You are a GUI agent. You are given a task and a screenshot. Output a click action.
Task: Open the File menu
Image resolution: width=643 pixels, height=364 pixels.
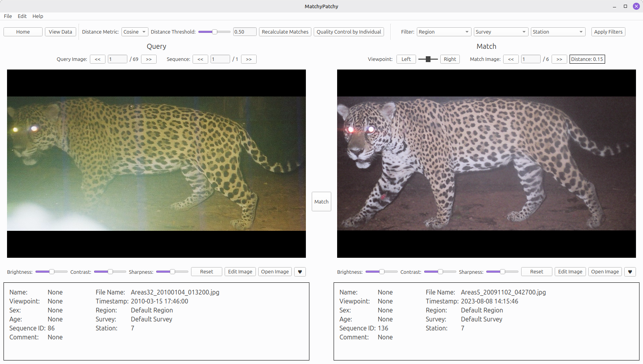tap(8, 16)
